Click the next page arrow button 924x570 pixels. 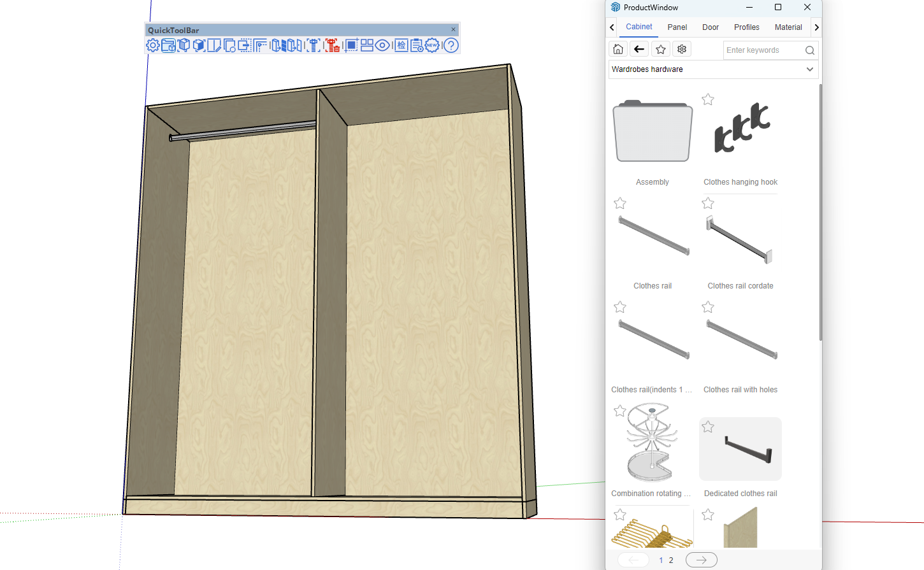click(701, 560)
